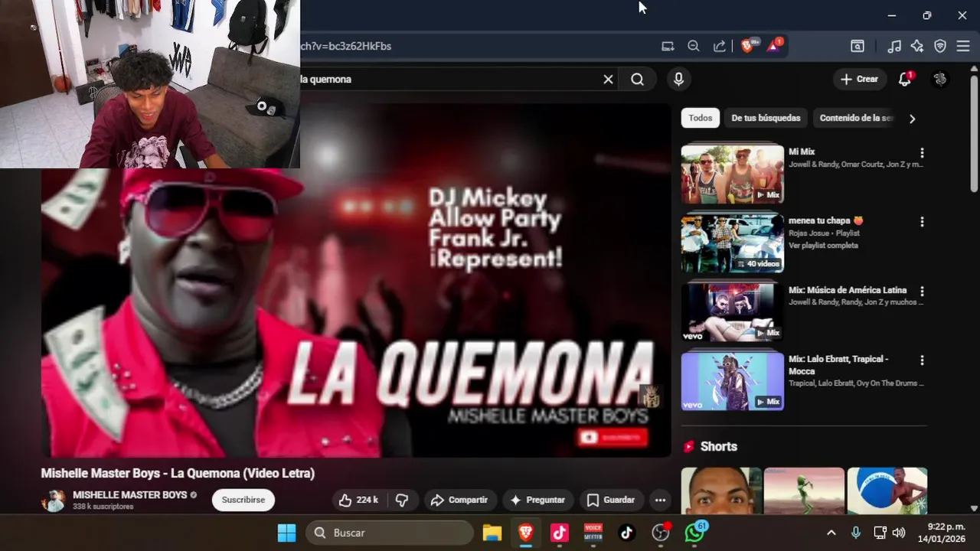Screen dimensions: 980x551
Task: Select the De tus búsquedas chip
Action: point(766,118)
